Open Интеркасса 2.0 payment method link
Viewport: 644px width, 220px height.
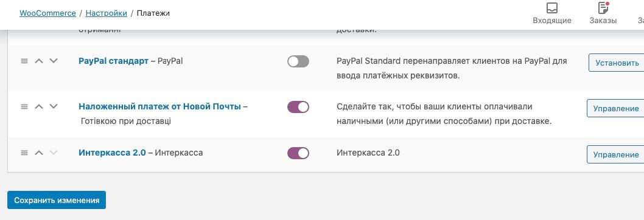point(112,153)
